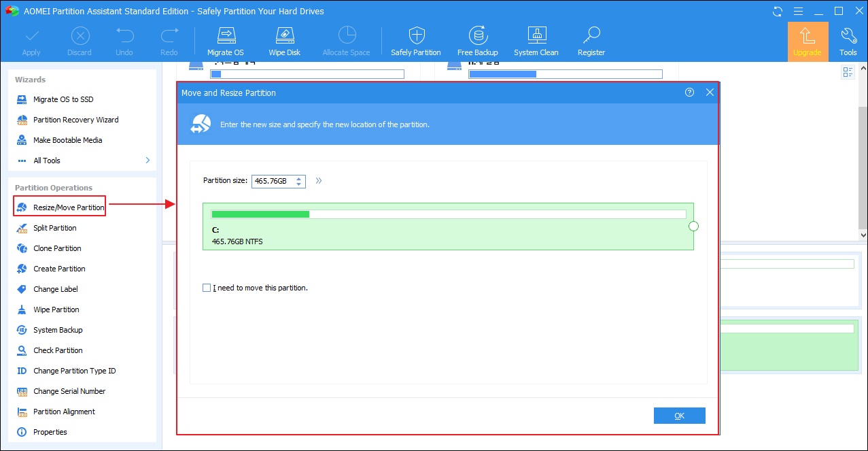Open All Tools entry
This screenshot has width=868, height=451.
tap(47, 161)
